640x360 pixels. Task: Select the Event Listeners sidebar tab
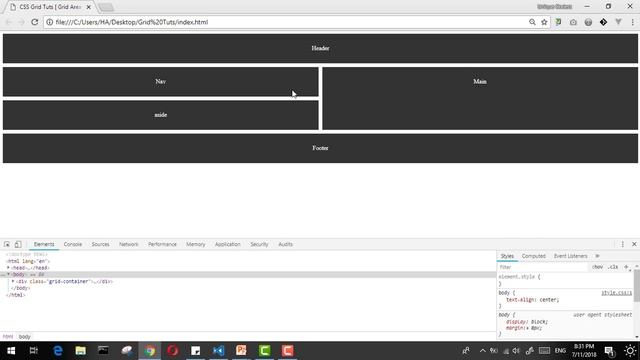click(x=570, y=256)
